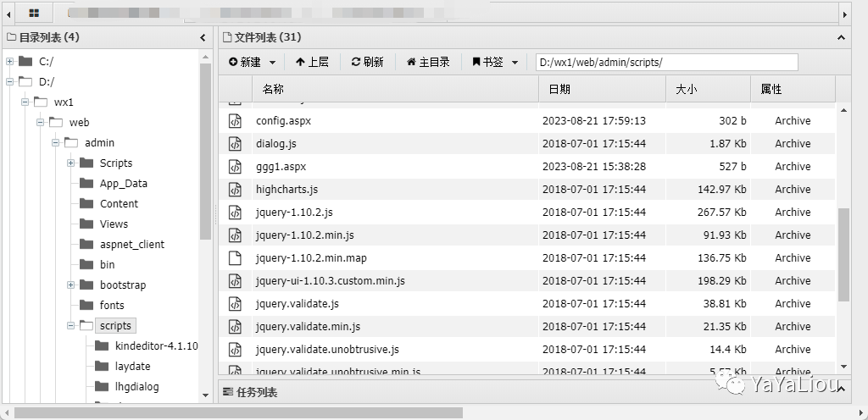The height and width of the screenshot is (420, 868).
Task: Collapse the file list panel chevron
Action: 841,37
